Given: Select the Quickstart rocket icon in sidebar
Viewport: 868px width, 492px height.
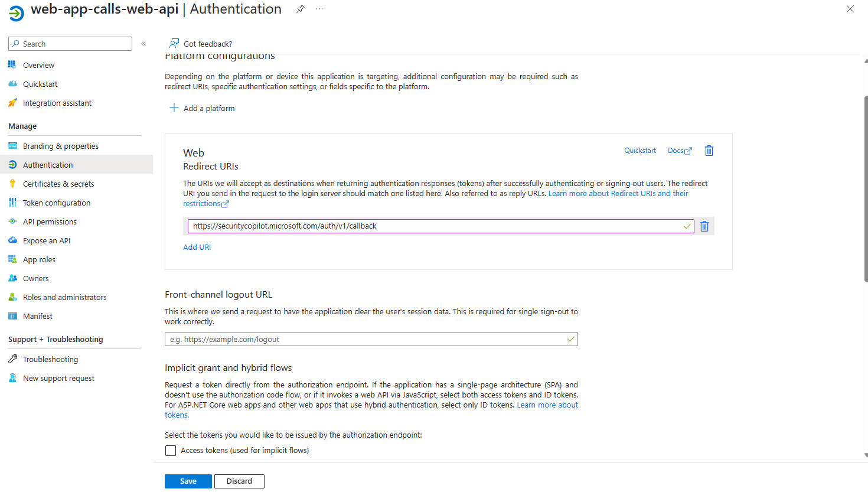Looking at the screenshot, I should pos(12,84).
